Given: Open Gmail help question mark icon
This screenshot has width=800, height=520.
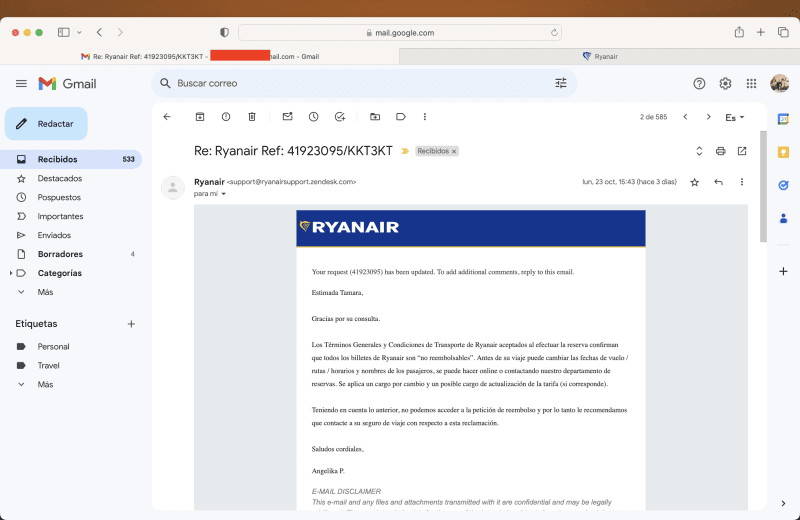Looking at the screenshot, I should pos(699,83).
